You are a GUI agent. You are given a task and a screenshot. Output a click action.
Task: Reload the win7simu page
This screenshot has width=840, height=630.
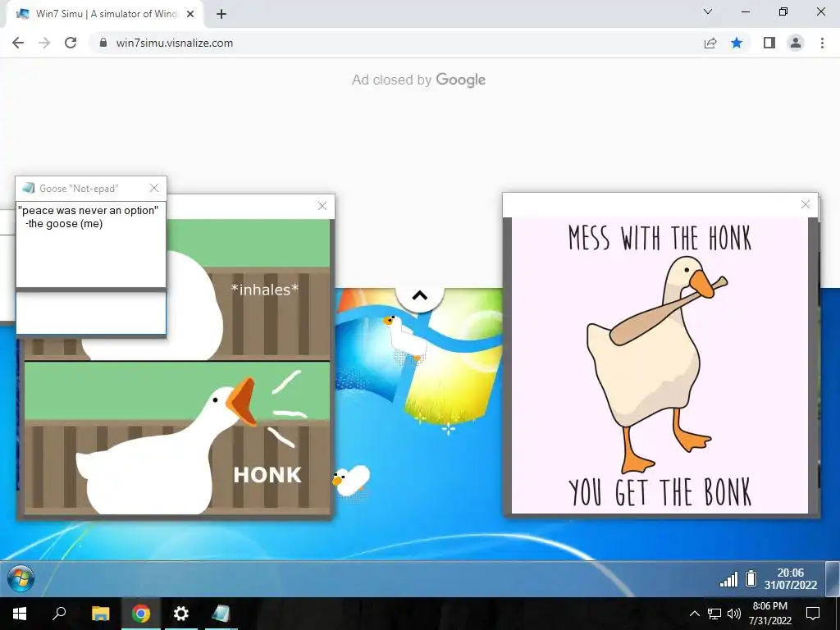tap(71, 43)
